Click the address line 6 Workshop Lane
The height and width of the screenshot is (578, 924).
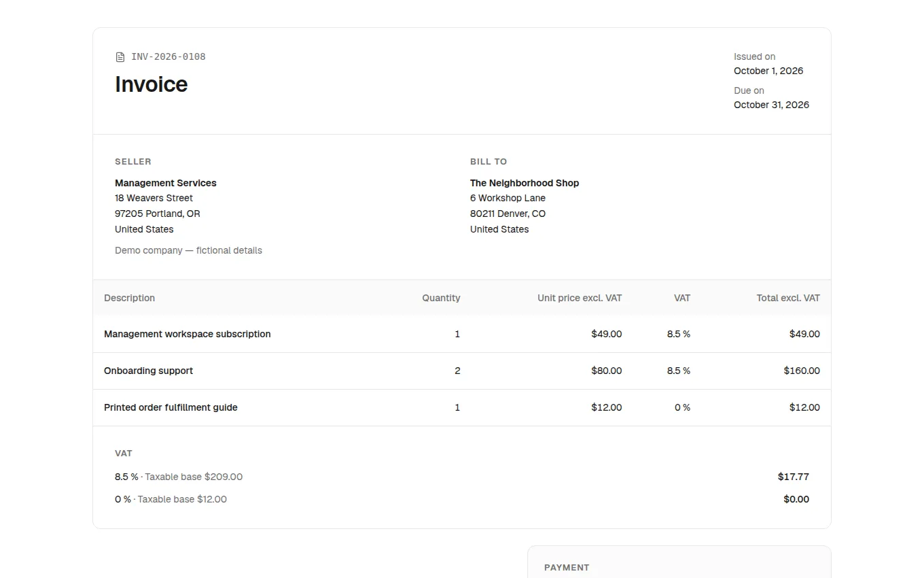pos(508,198)
